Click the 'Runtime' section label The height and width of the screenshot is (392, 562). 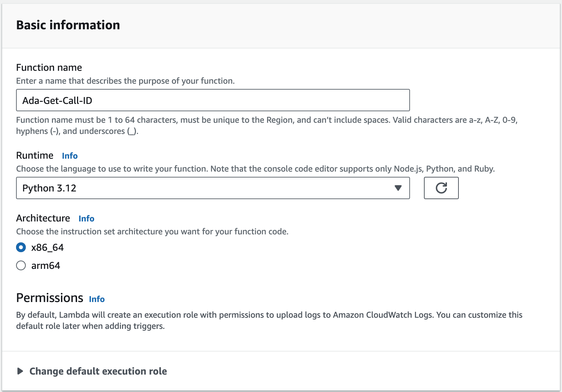pos(35,156)
